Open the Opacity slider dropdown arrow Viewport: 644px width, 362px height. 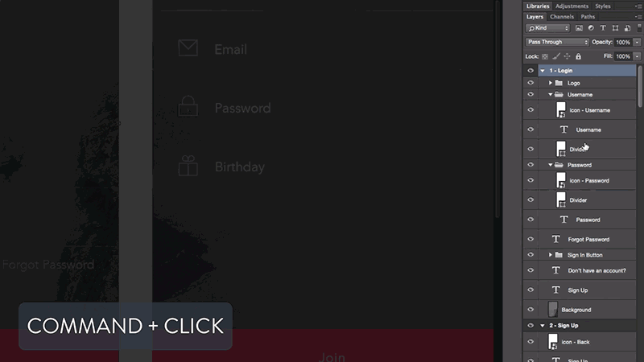[637, 42]
